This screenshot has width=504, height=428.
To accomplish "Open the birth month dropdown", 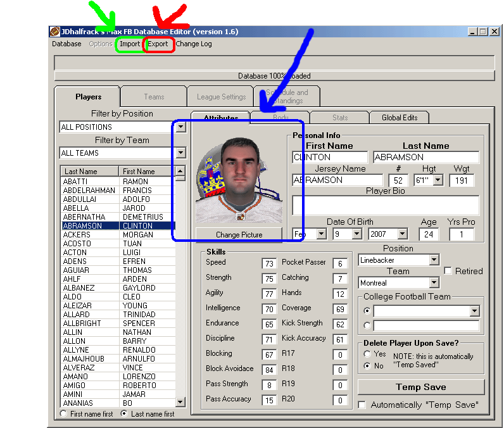I will tap(321, 234).
